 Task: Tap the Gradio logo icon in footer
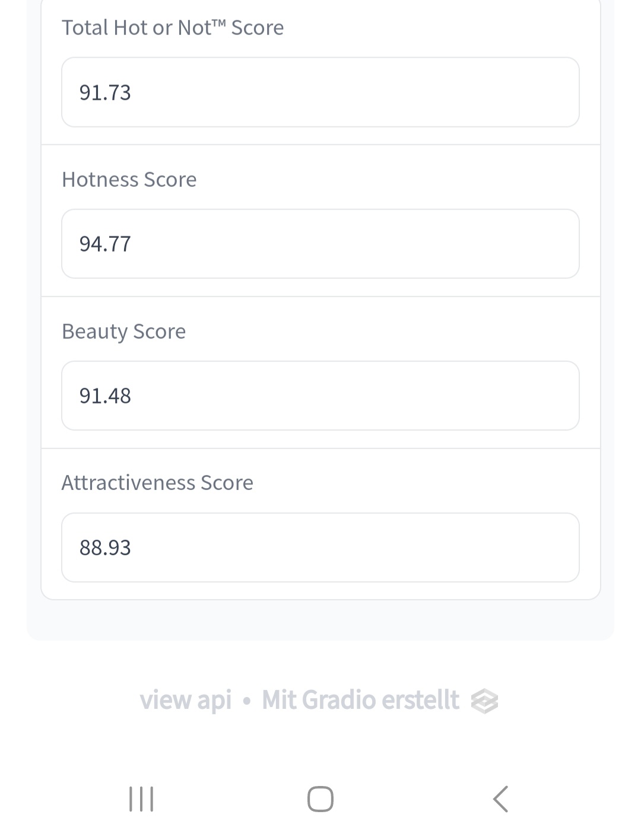[484, 701]
